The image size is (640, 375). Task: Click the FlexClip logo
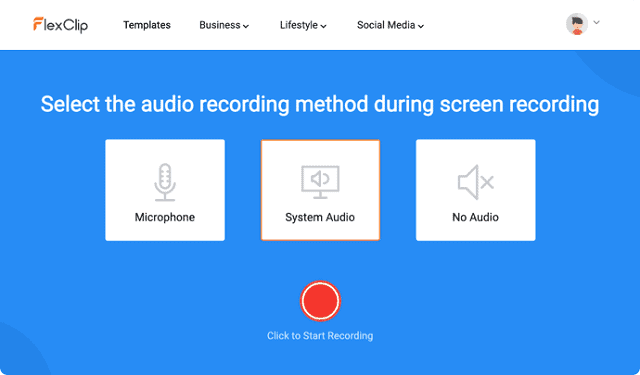coord(60,25)
